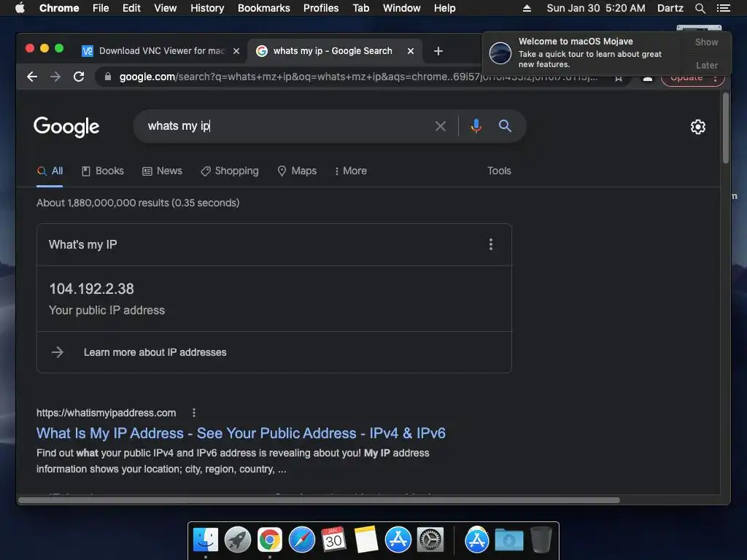
Task: Open Spotlight search in menu bar
Action: (700, 8)
